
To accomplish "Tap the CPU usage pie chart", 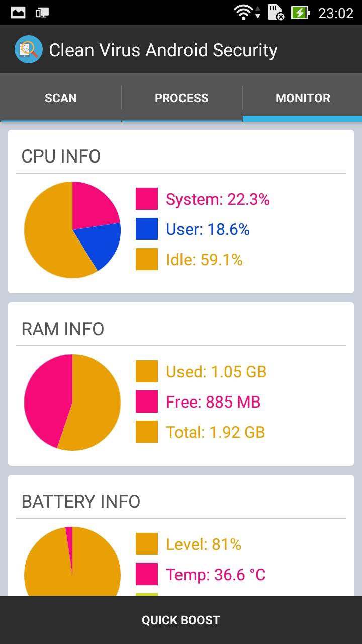I will click(72, 230).
